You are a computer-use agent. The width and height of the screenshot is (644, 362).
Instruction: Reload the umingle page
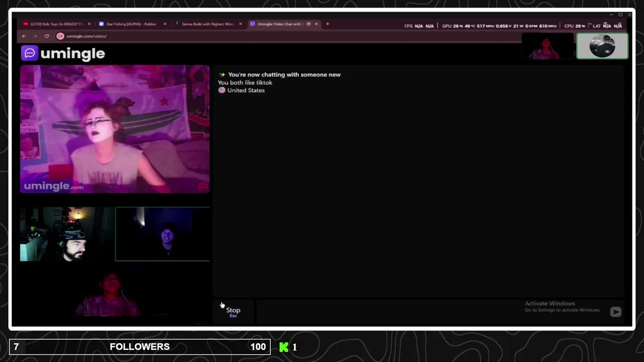click(x=47, y=36)
